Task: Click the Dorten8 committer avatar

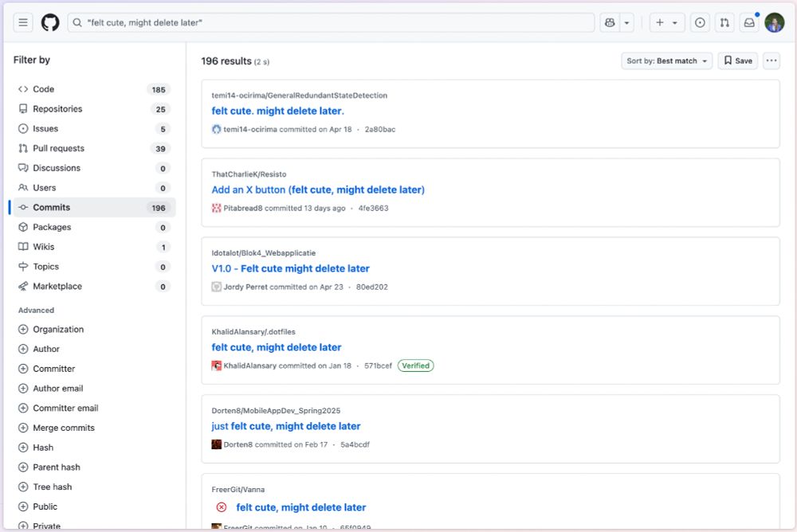Action: click(x=217, y=444)
